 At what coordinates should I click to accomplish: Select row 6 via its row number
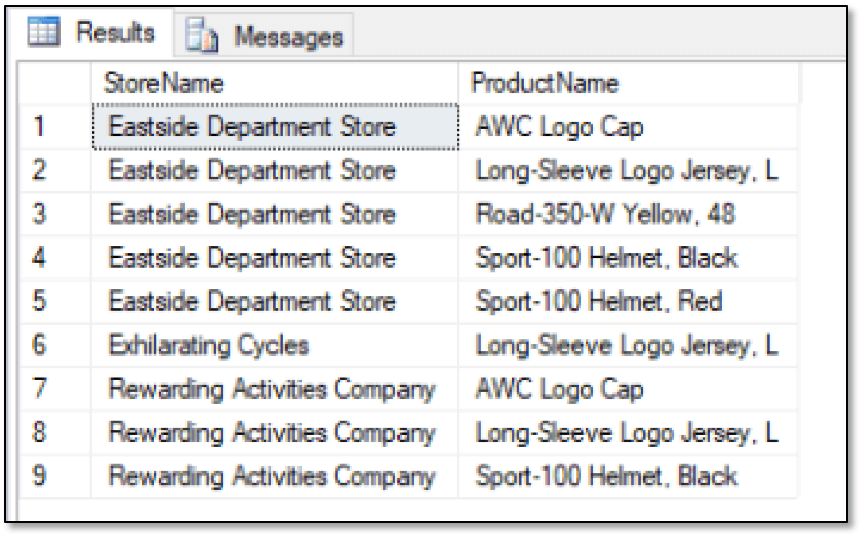tap(55, 345)
